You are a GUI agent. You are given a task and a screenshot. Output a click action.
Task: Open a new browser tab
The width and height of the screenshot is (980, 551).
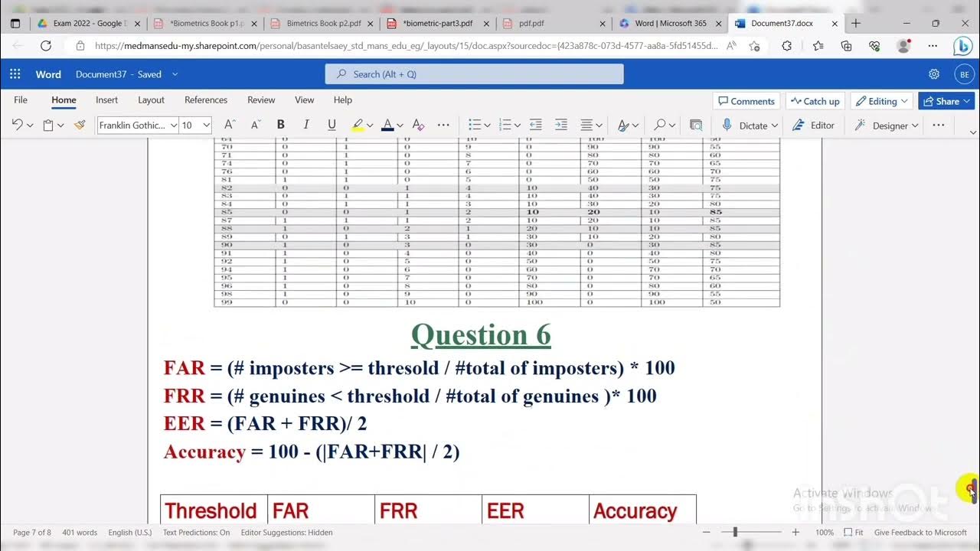coord(856,23)
